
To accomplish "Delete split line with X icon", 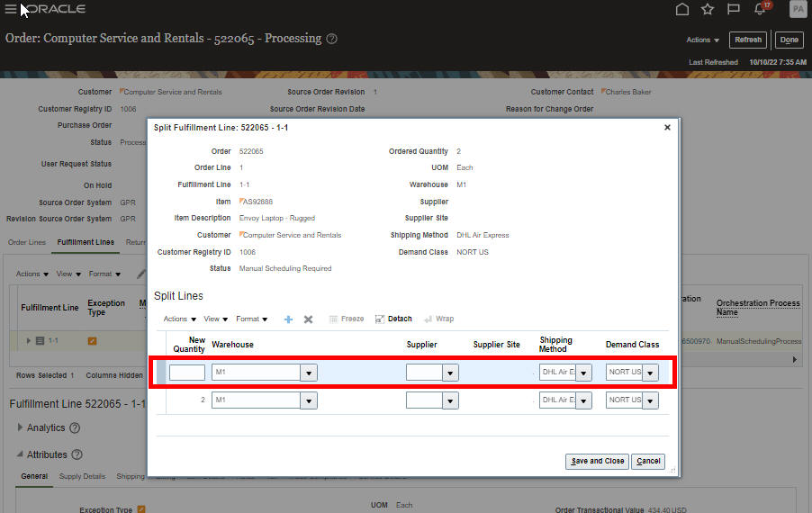I will click(x=308, y=319).
